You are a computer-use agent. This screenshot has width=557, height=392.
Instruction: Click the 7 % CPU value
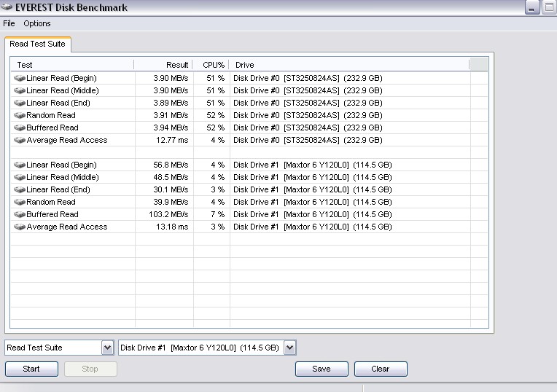[218, 215]
